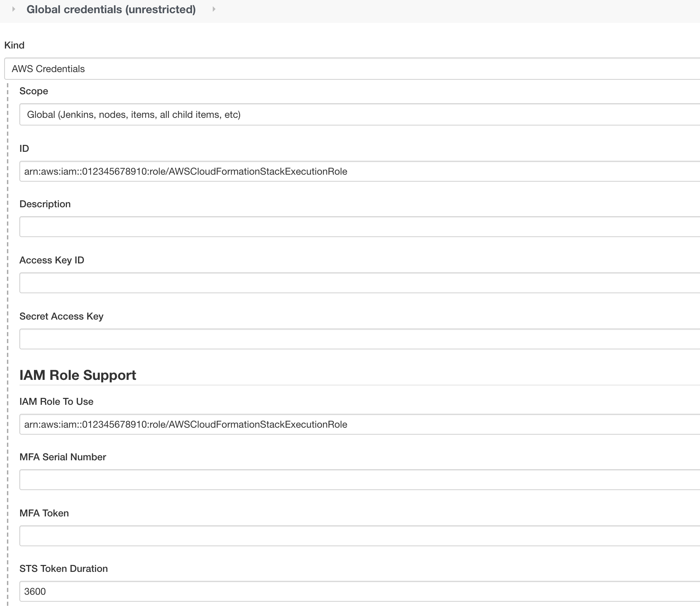Select AWS Credentials in the Kind selector
Screen dimensions: 700x610
[x=48, y=69]
